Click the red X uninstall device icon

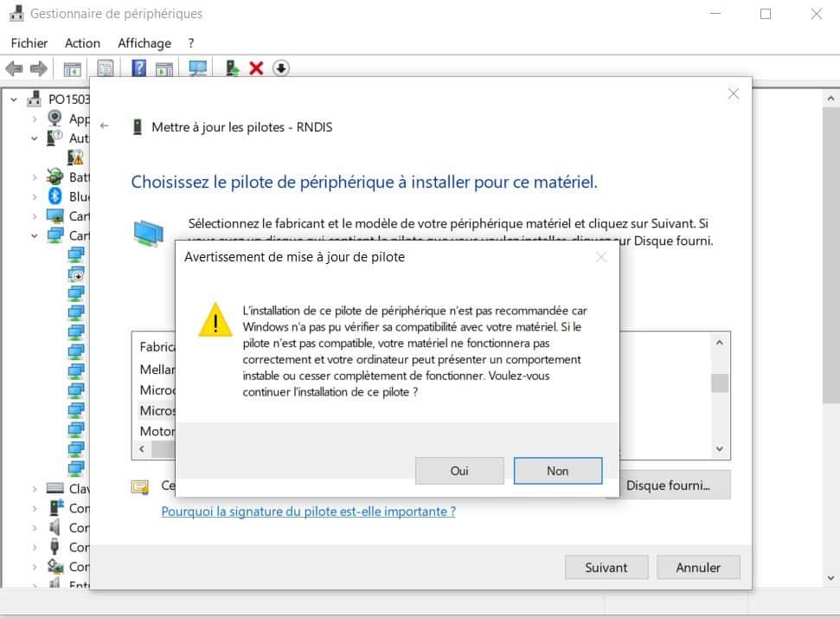[x=257, y=68]
